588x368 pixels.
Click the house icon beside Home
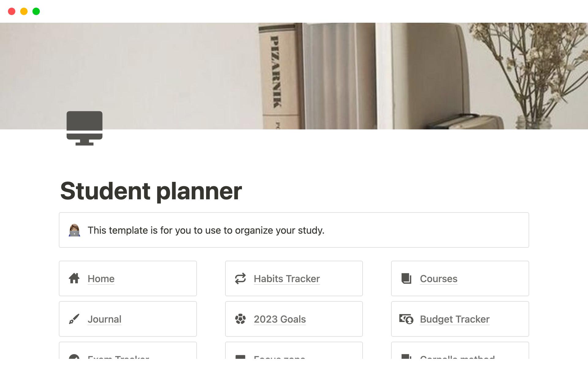click(74, 278)
